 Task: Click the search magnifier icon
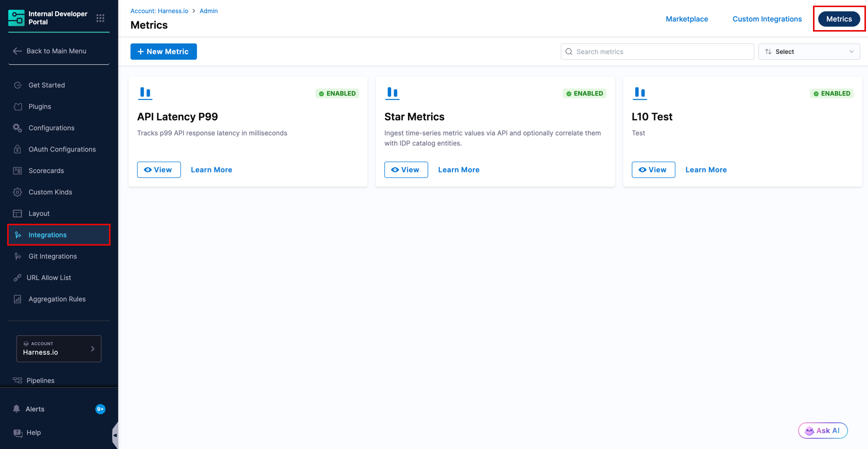pos(569,51)
